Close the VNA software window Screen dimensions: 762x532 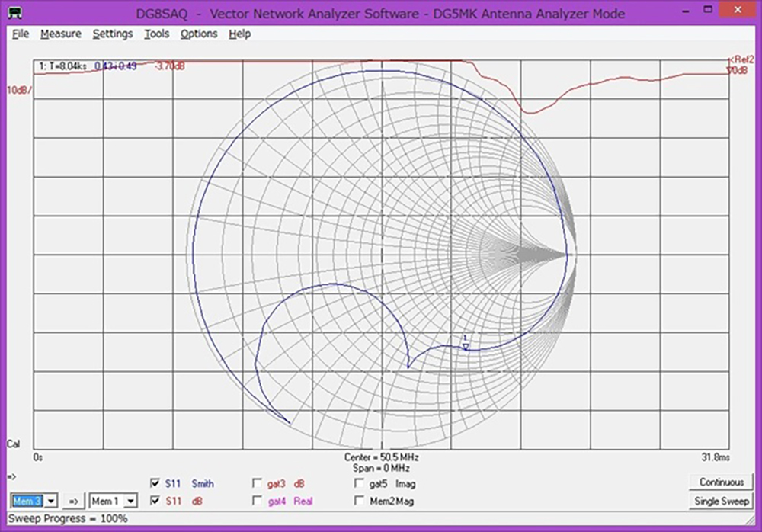pos(737,10)
